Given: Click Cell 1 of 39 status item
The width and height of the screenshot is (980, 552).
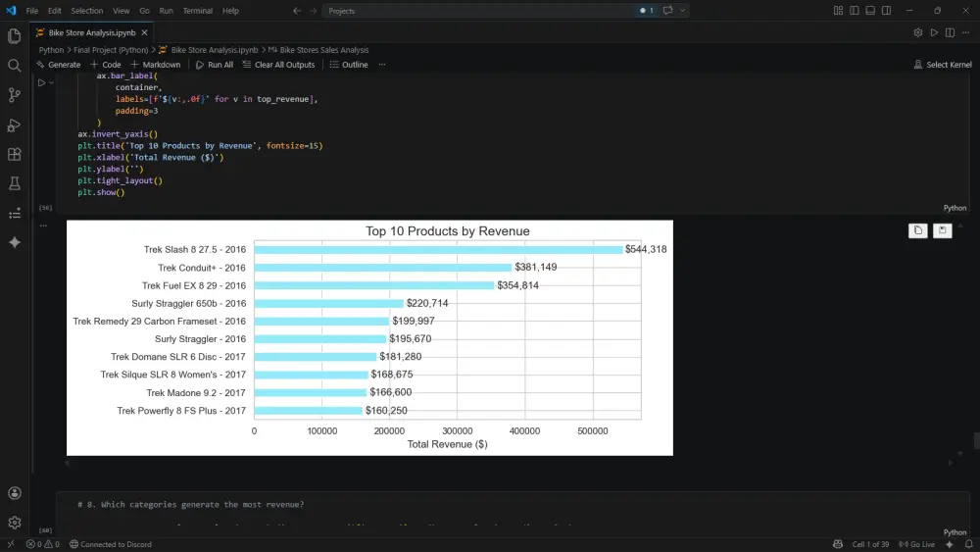Looking at the screenshot, I should [x=870, y=544].
